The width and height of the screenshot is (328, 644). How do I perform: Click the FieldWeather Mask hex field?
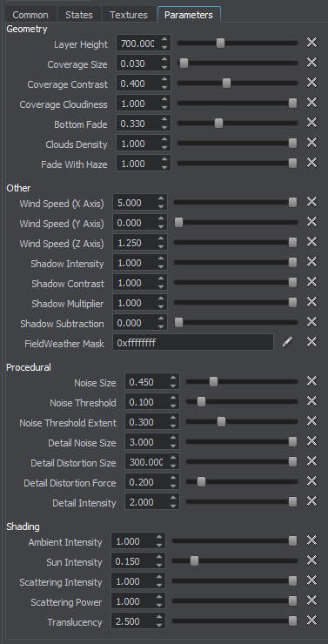point(193,343)
